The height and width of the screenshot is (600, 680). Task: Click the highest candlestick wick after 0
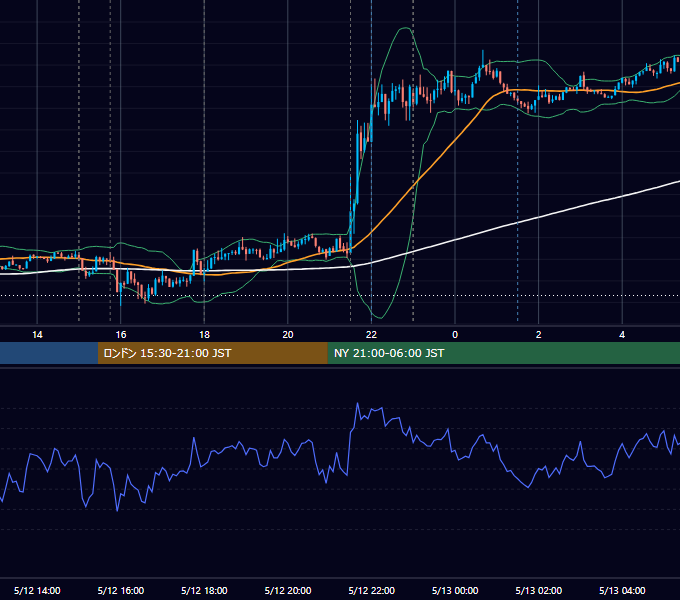[x=483, y=56]
